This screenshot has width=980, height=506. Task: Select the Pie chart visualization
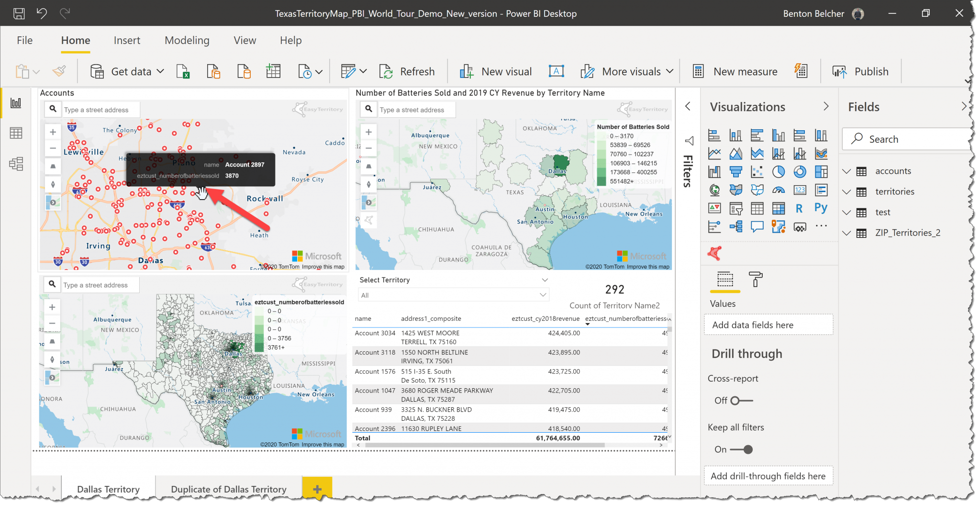(779, 171)
